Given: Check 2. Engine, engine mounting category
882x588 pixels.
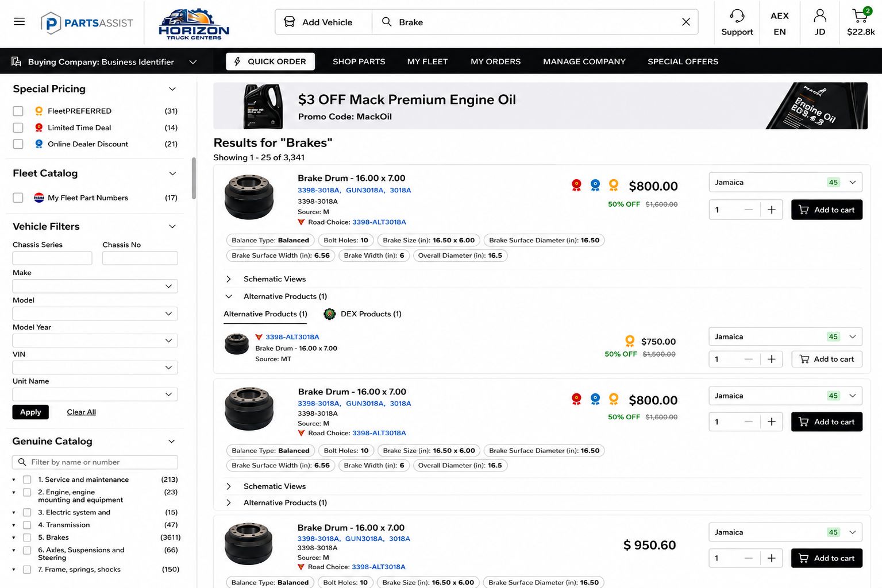Looking at the screenshot, I should click(x=27, y=492).
